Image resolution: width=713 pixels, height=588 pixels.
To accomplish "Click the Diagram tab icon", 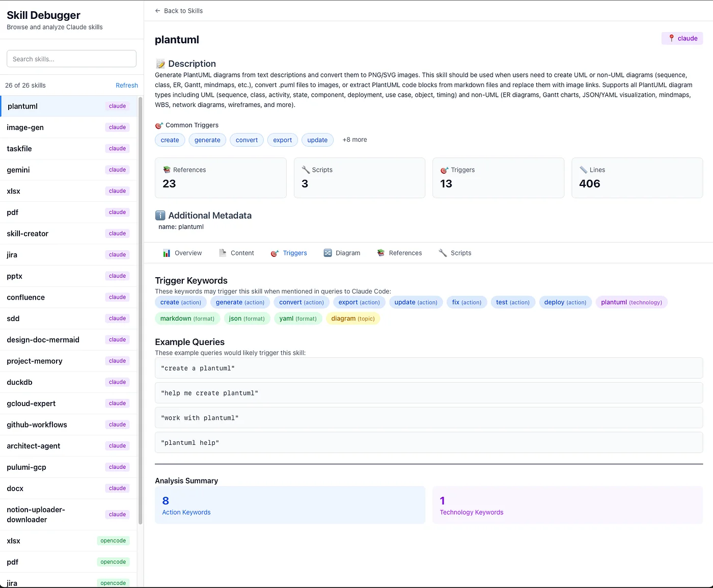I will tap(327, 252).
